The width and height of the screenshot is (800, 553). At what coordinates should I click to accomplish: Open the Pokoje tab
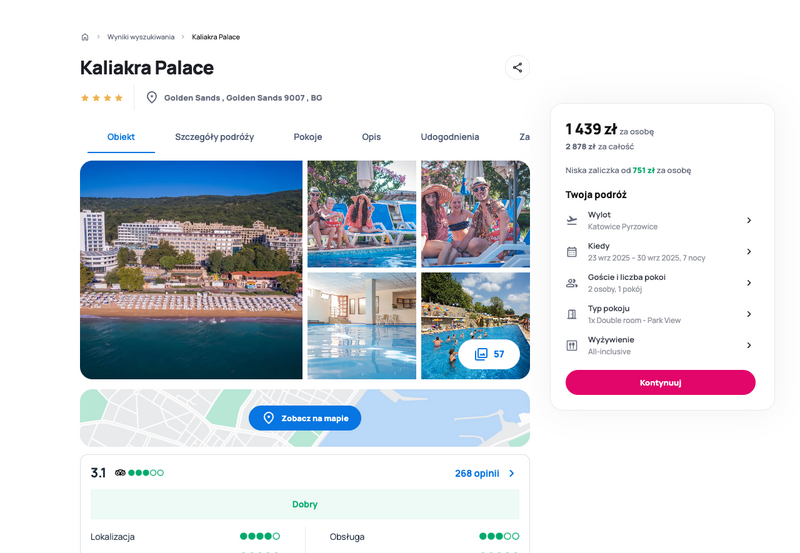(x=308, y=137)
